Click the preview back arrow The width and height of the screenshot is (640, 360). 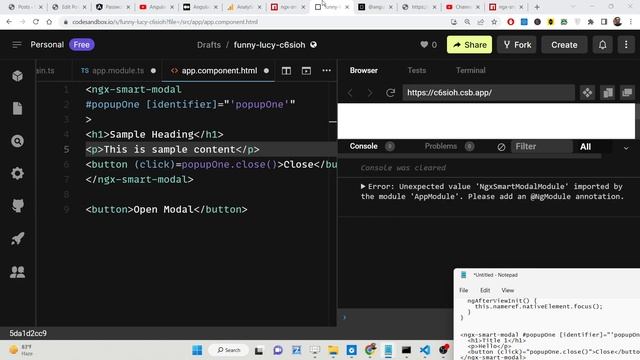pos(350,93)
